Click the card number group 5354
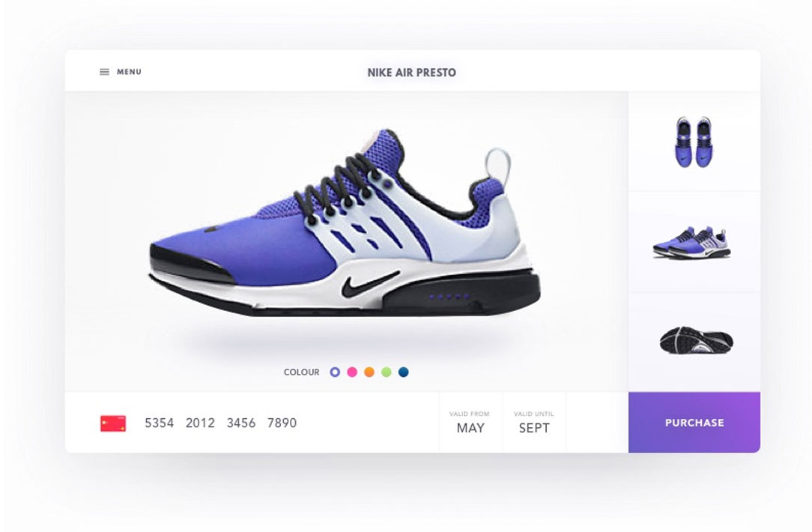812x532 pixels. pos(159,423)
